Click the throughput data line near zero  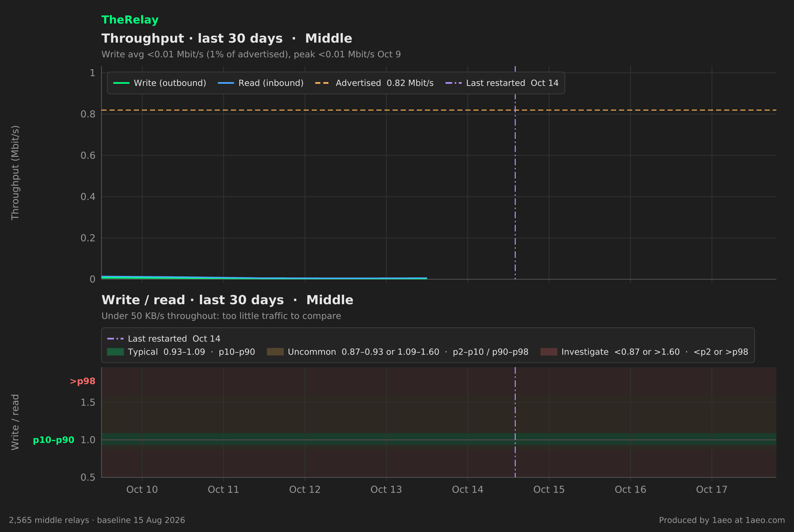tap(264, 278)
